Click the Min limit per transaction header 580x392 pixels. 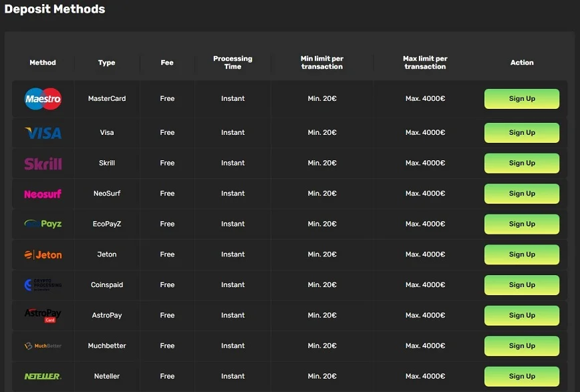click(322, 63)
